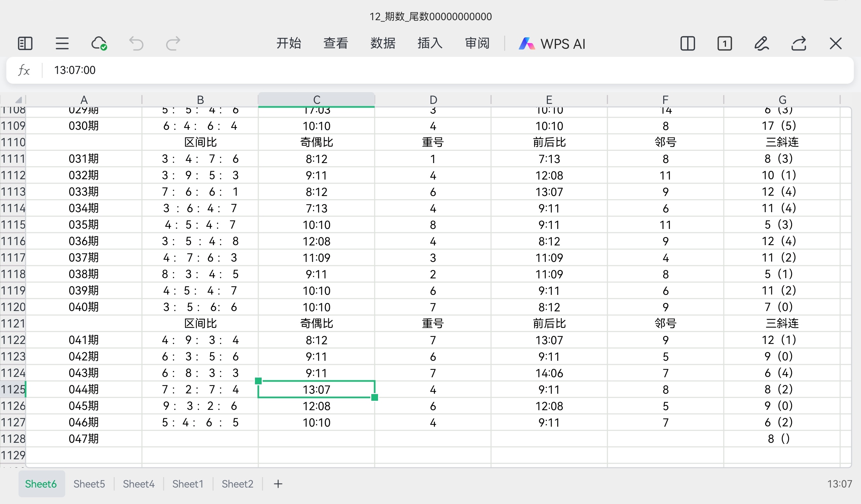Undo the last action
Image resolution: width=861 pixels, height=504 pixels.
(x=136, y=44)
